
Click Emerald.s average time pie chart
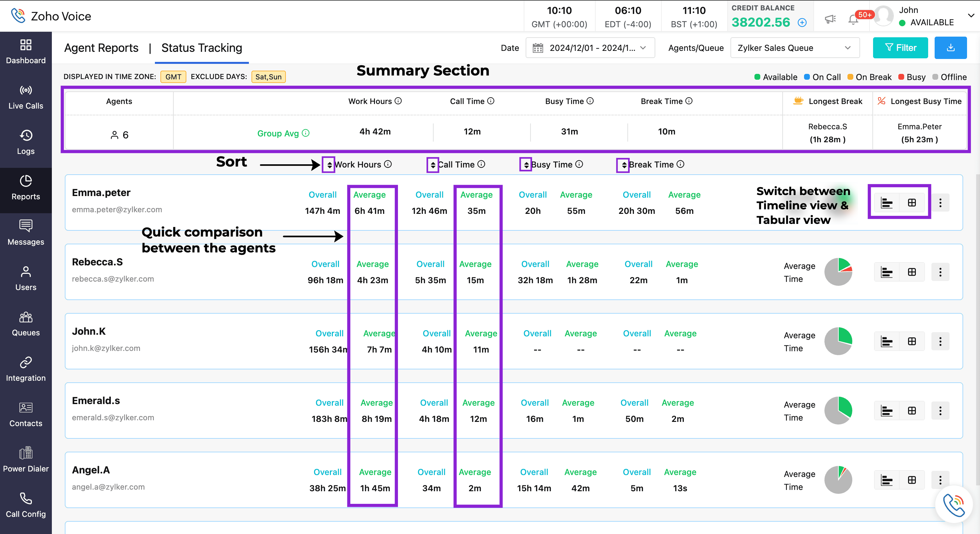pos(838,411)
